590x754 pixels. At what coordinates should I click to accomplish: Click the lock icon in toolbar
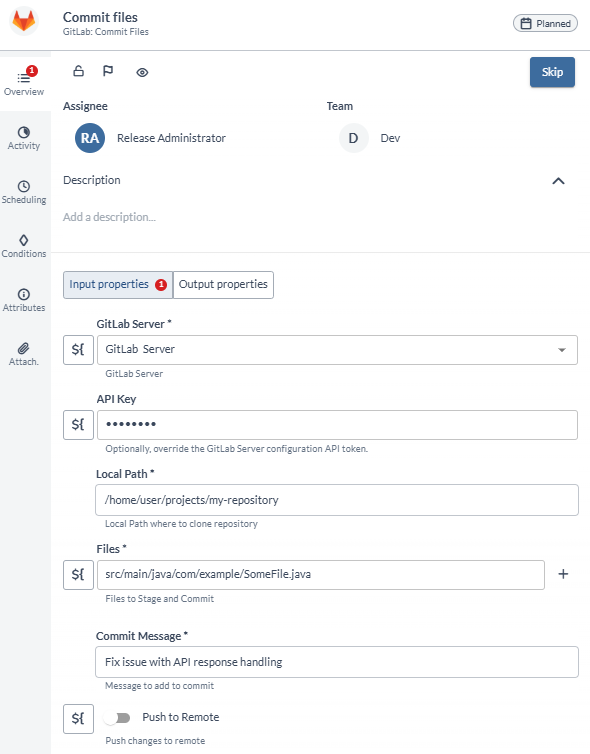click(78, 71)
